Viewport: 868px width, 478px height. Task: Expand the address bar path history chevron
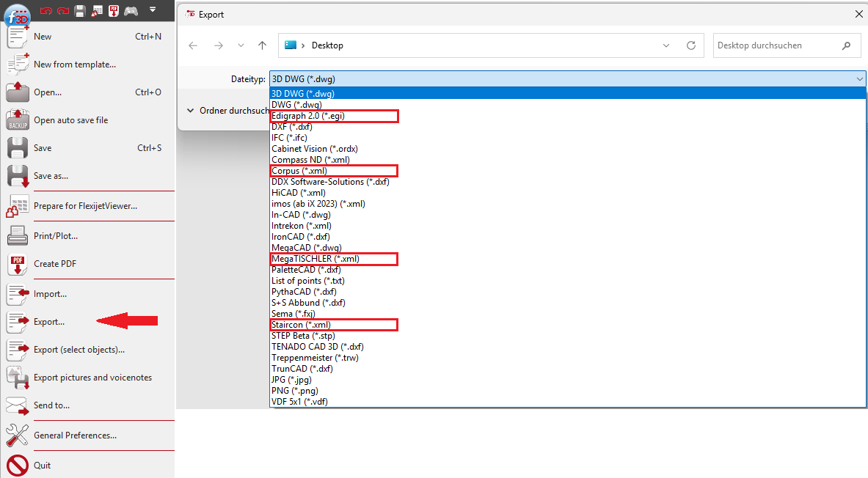[x=666, y=45]
